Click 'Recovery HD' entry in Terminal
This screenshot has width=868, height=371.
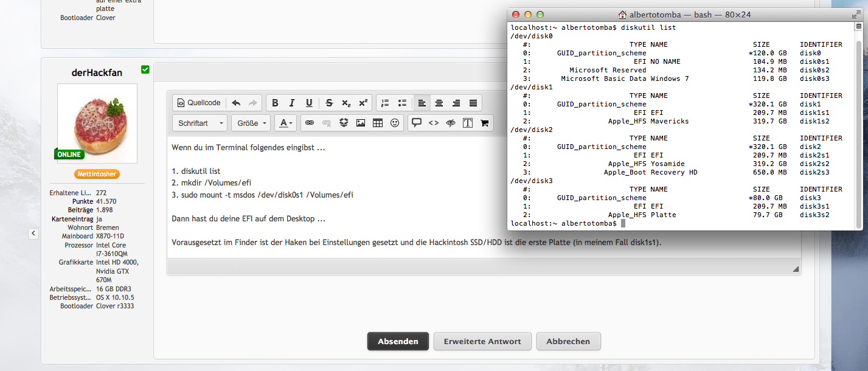pos(673,172)
